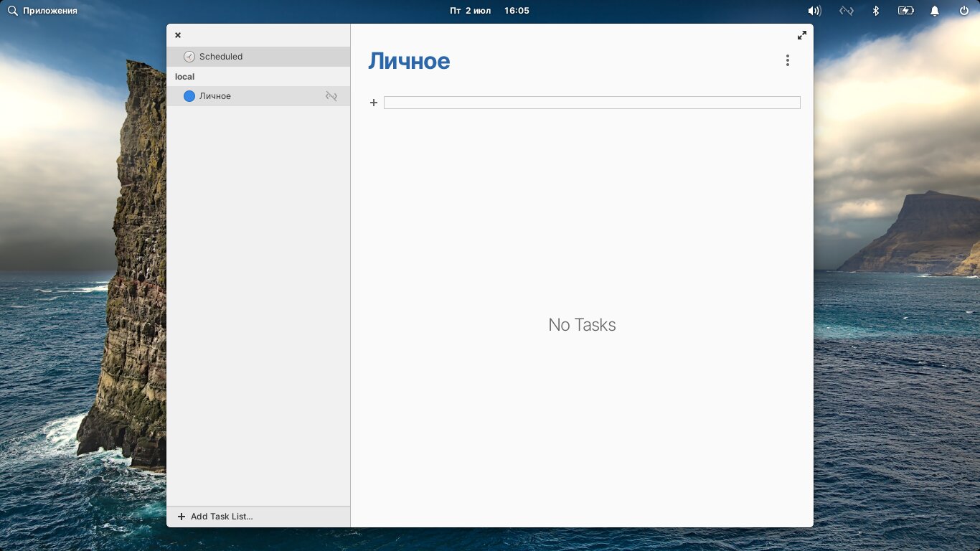Open the battery power indicator

[905, 11]
